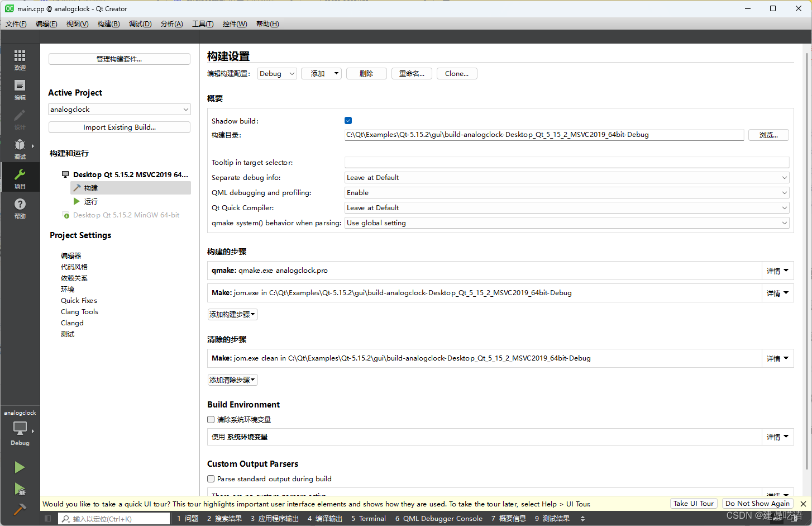Open the 5 Terminal pane
Image resolution: width=812 pixels, height=526 pixels.
pyautogui.click(x=369, y=519)
